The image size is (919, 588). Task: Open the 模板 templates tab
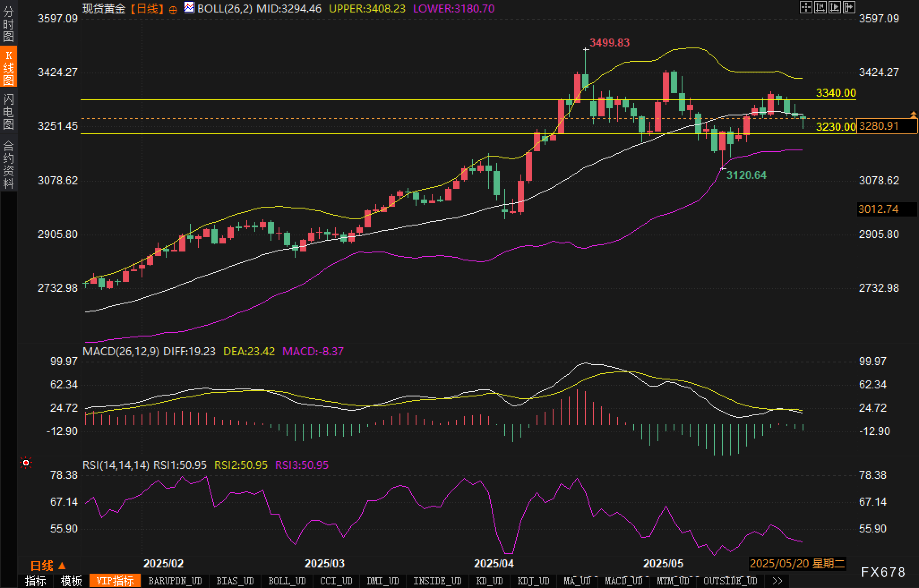pyautogui.click(x=71, y=581)
